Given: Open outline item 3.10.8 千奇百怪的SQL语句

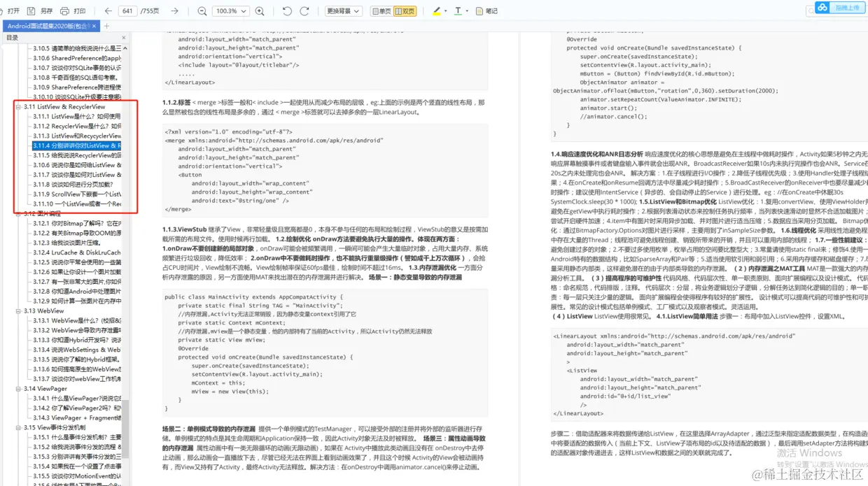Looking at the screenshot, I should pyautogui.click(x=76, y=78).
